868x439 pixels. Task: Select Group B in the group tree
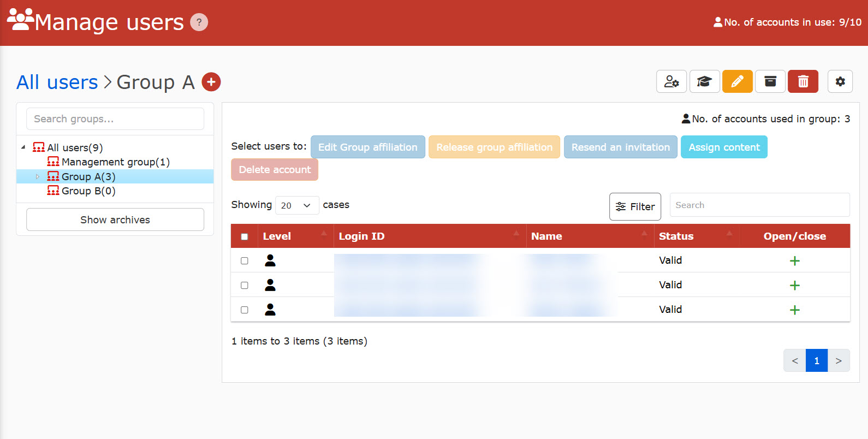(x=88, y=191)
